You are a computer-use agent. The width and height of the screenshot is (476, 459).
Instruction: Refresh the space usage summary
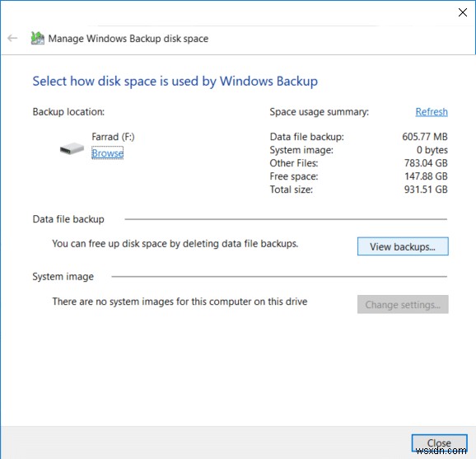click(x=432, y=112)
